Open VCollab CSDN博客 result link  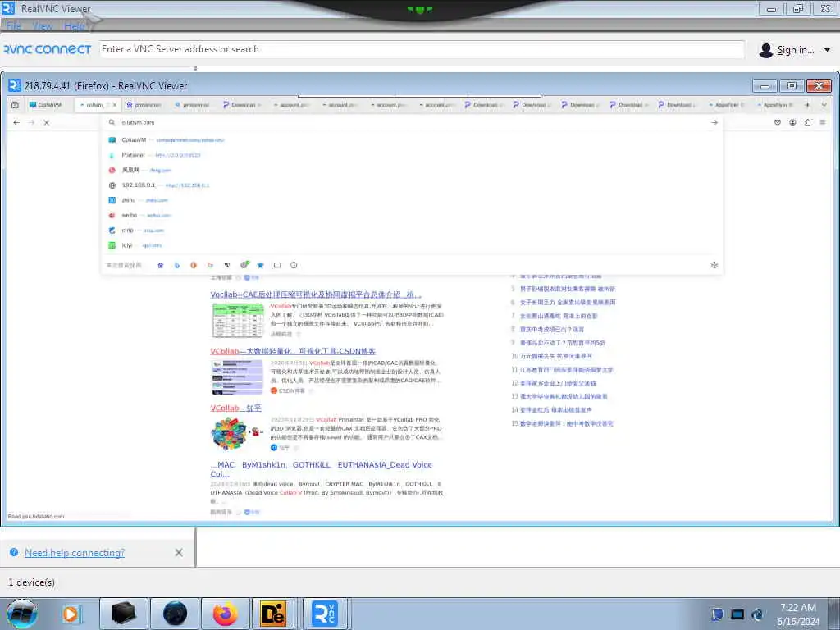[x=293, y=351]
